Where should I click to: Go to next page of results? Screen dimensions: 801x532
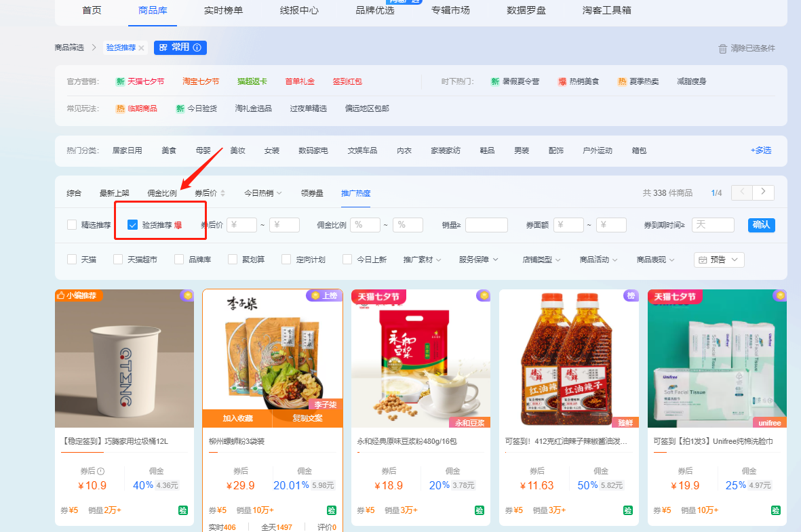click(764, 192)
